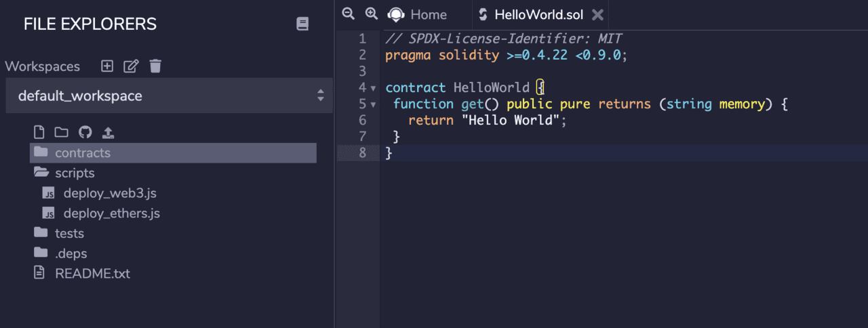The height and width of the screenshot is (328, 868).
Task: Rename workspace using the edit icon
Action: pyautogui.click(x=131, y=66)
